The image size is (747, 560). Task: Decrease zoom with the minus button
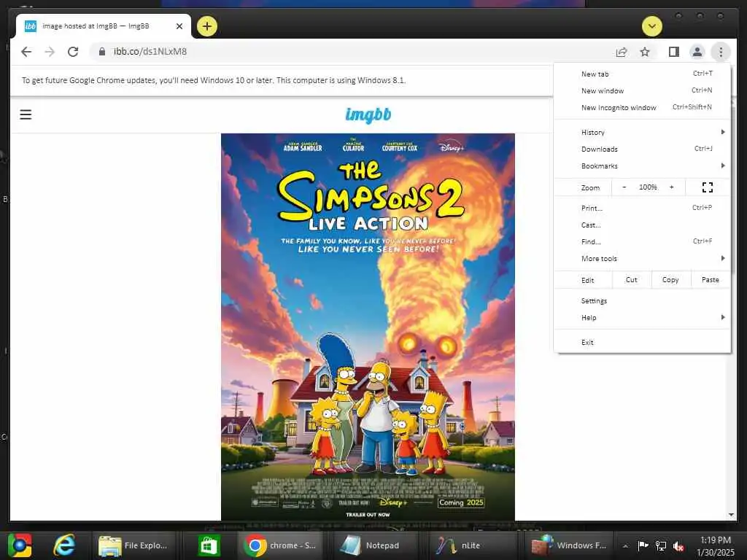[x=624, y=187]
